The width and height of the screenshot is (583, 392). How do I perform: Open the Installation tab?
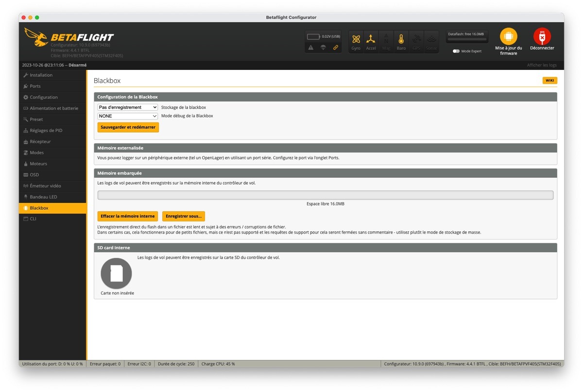(52, 75)
